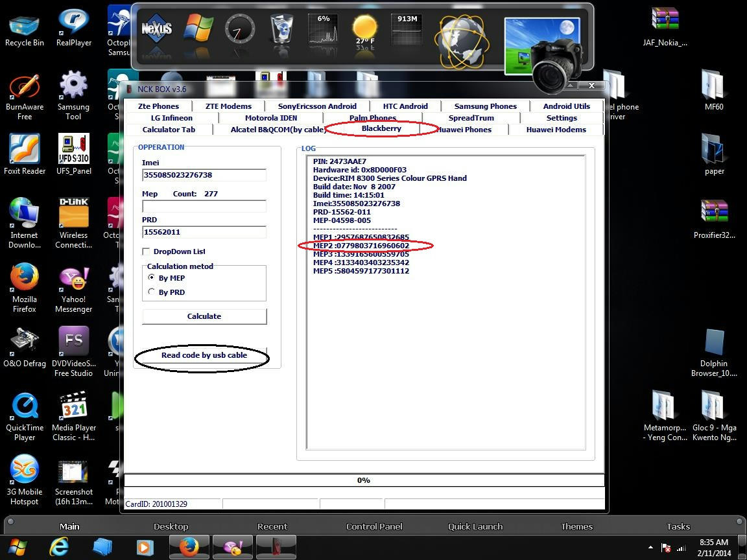
Task: Switch to Zte Phones tab
Action: 158,106
